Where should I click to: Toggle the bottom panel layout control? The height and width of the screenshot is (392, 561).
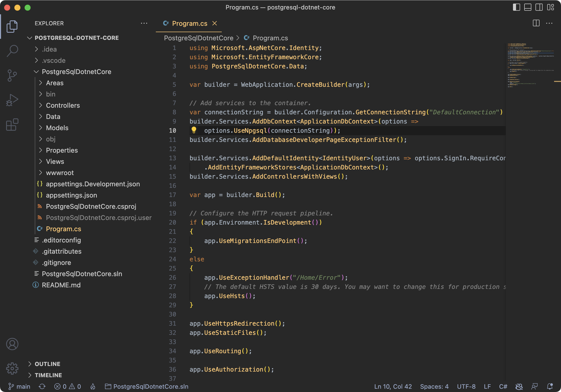click(527, 7)
